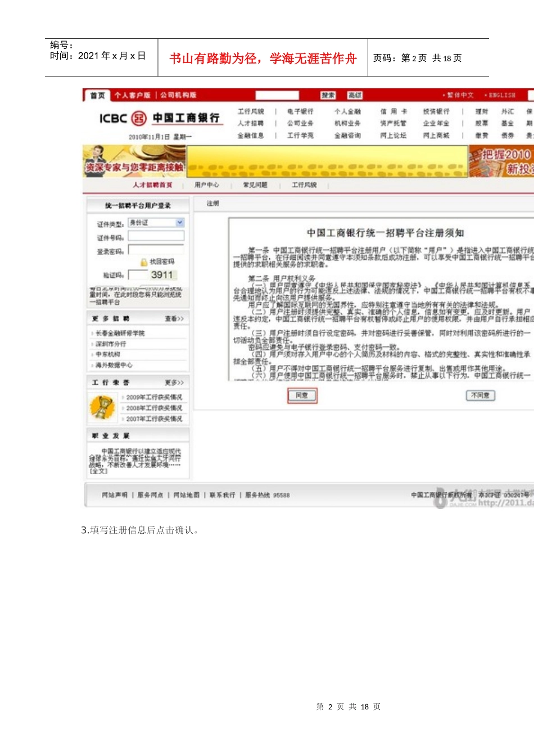Open 基金 in the header navigation
This screenshot has height=756, width=534.
click(x=508, y=124)
